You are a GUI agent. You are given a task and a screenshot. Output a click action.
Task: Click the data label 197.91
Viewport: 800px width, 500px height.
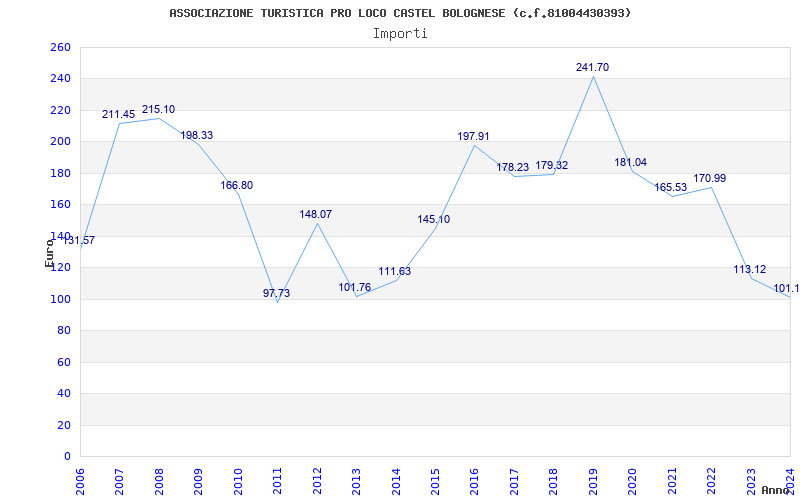point(473,136)
